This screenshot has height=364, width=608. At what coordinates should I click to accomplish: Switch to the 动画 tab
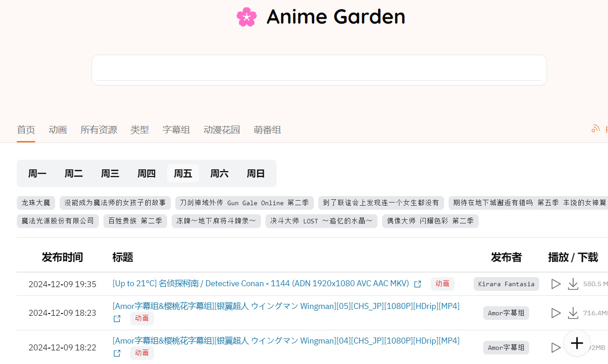pyautogui.click(x=58, y=130)
